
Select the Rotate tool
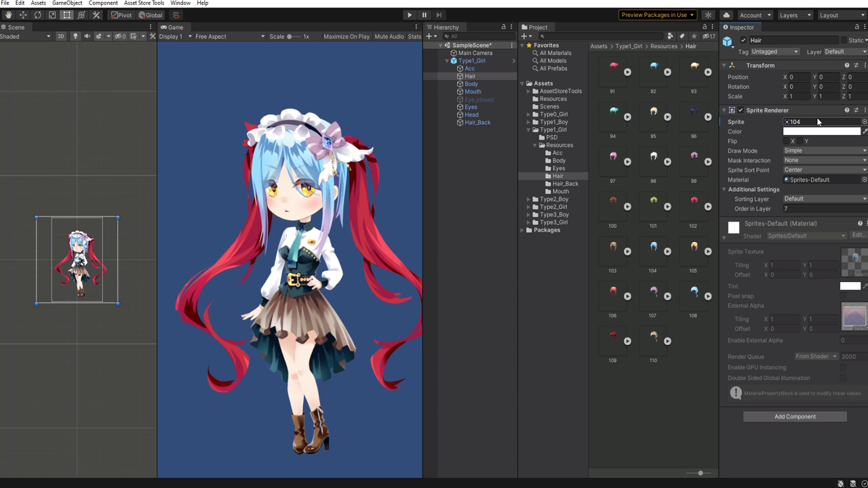coord(37,15)
